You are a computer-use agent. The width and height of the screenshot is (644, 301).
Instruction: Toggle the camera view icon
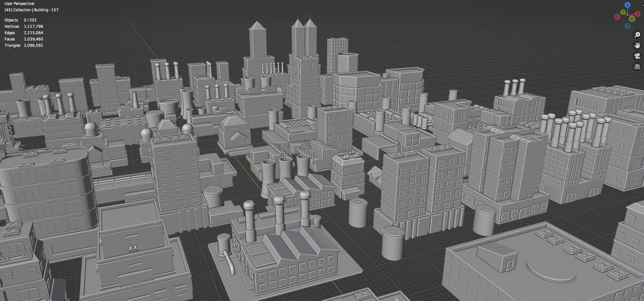(637, 56)
